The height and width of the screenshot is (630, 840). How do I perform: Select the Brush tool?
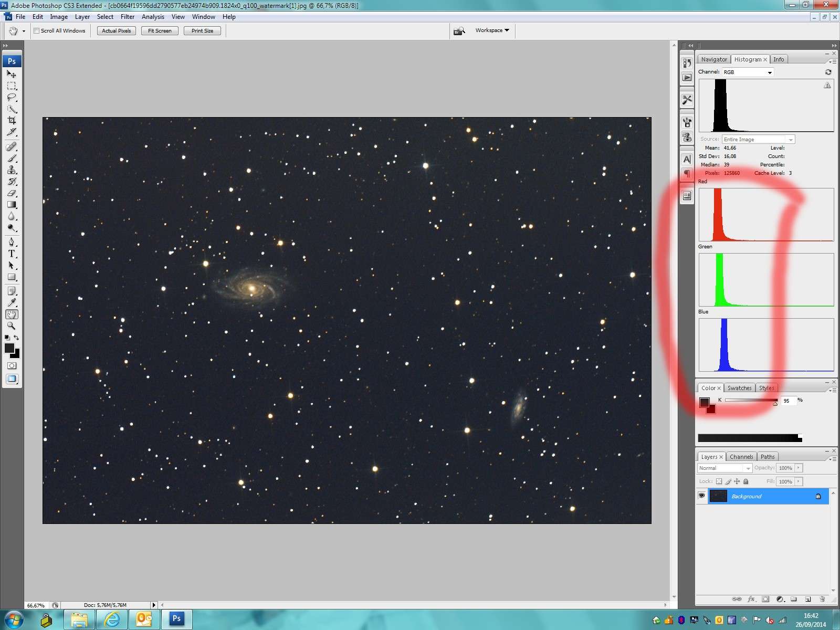tap(12, 158)
